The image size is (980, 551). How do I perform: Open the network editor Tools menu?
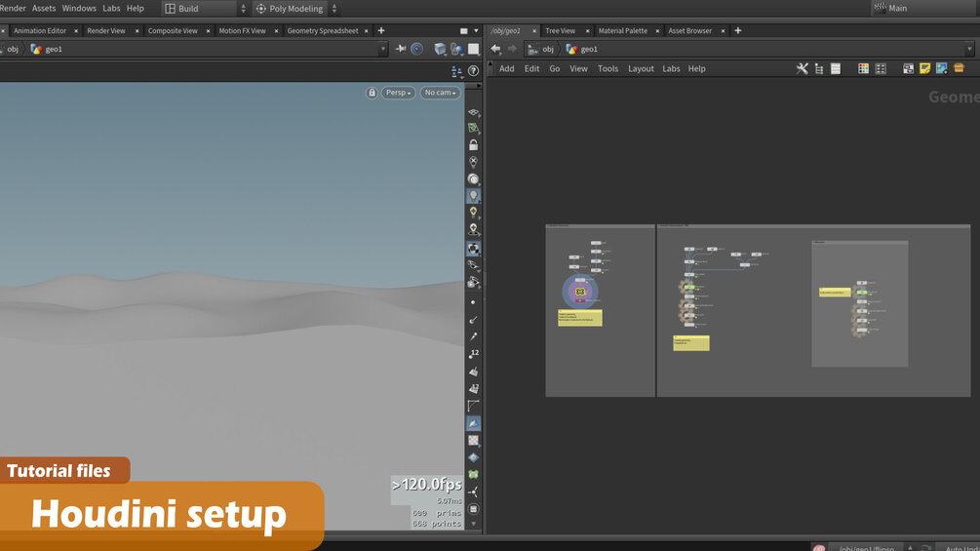pyautogui.click(x=608, y=68)
